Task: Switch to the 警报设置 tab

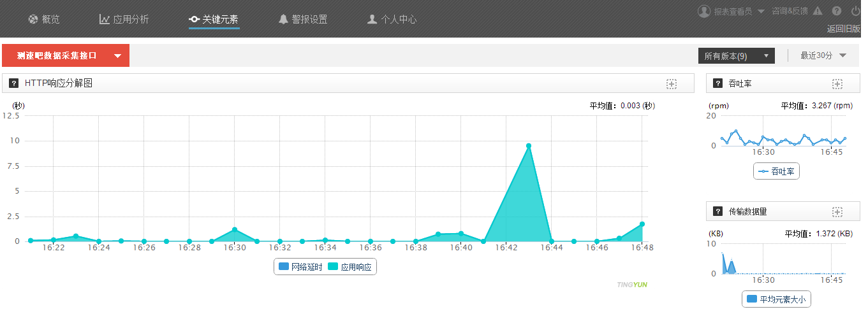Action: click(303, 20)
